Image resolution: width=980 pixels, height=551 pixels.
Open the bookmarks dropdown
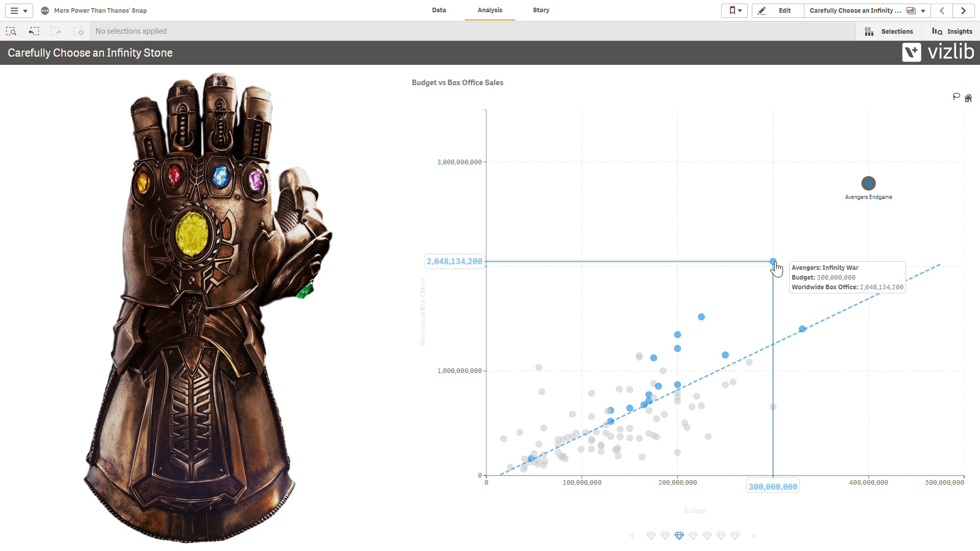pyautogui.click(x=734, y=11)
